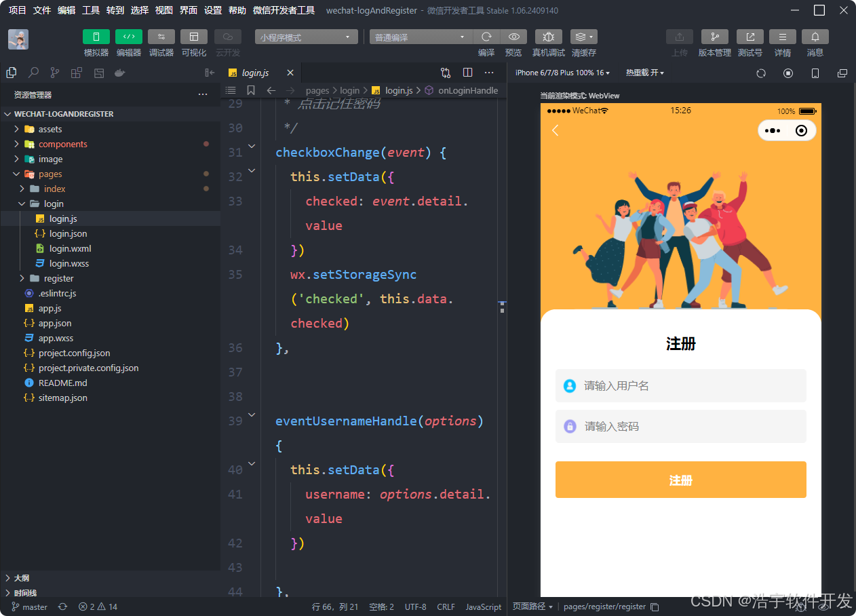Click the preview eye icon
Viewport: 856px width, 616px height.
[514, 37]
